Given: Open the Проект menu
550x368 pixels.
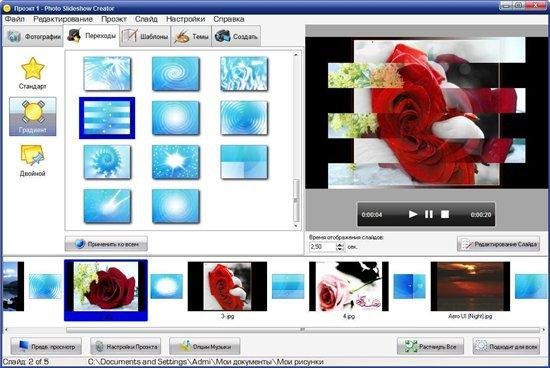Looking at the screenshot, I should tap(114, 19).
